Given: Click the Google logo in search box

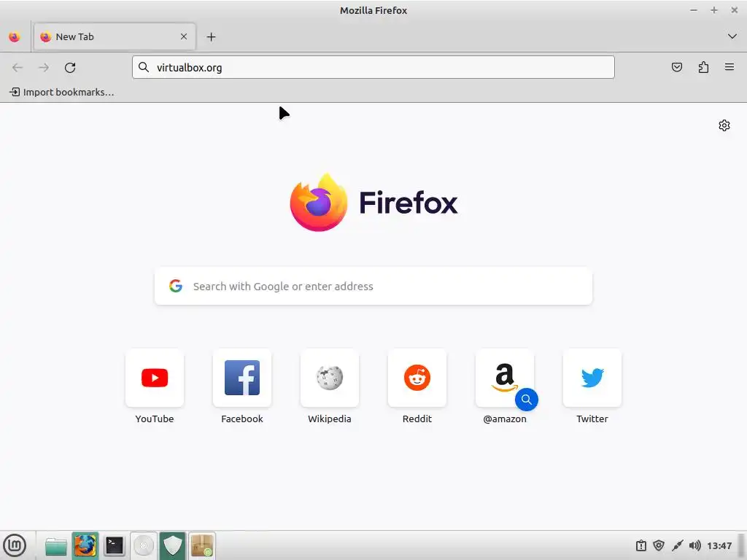Looking at the screenshot, I should click(176, 286).
